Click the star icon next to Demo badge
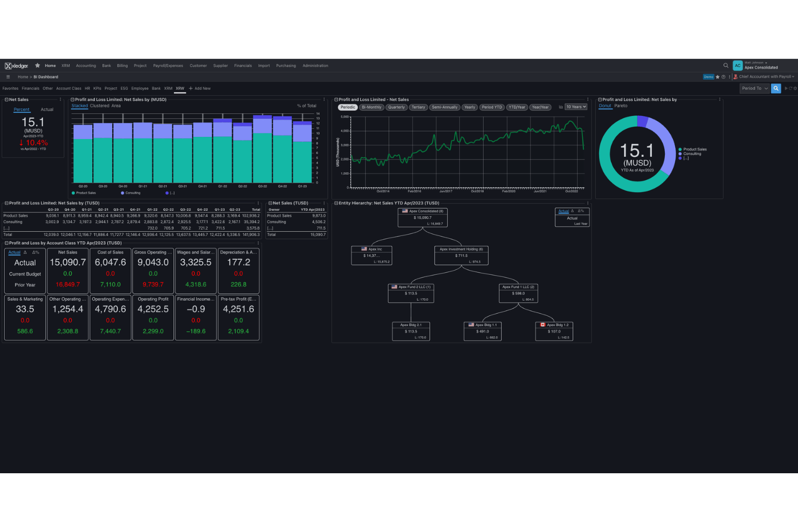Image resolution: width=798 pixels, height=532 pixels. (718, 77)
